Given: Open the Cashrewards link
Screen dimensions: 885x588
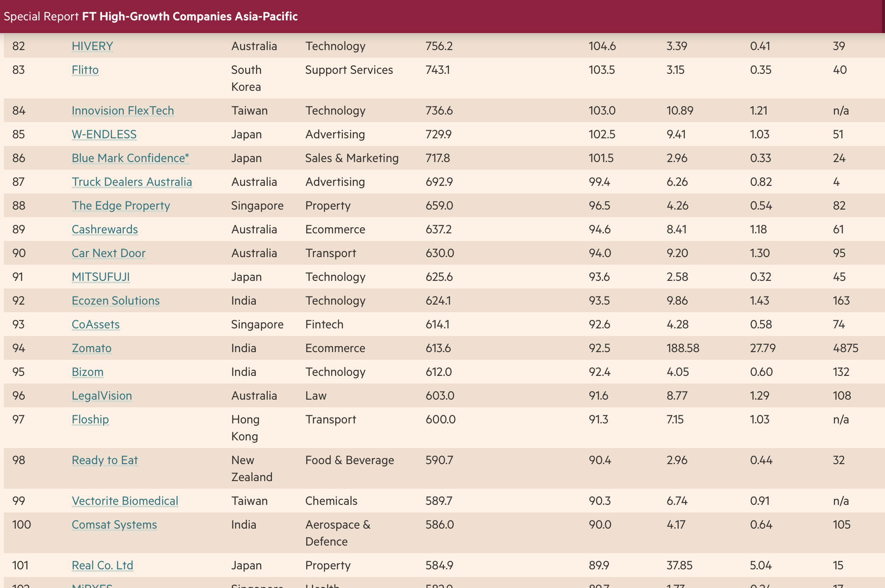Looking at the screenshot, I should [104, 229].
